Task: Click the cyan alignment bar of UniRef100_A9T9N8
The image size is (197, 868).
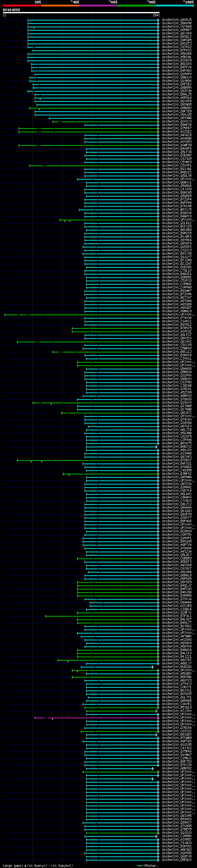Action: 104,118
